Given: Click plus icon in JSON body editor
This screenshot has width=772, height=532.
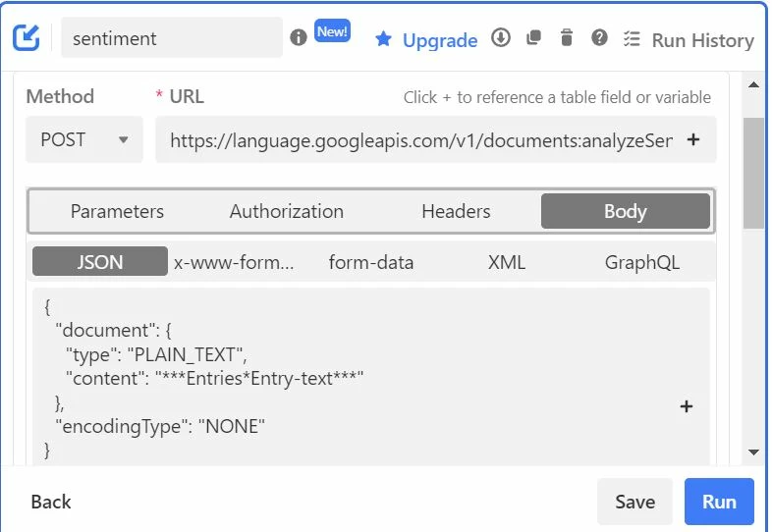Looking at the screenshot, I should tap(687, 406).
